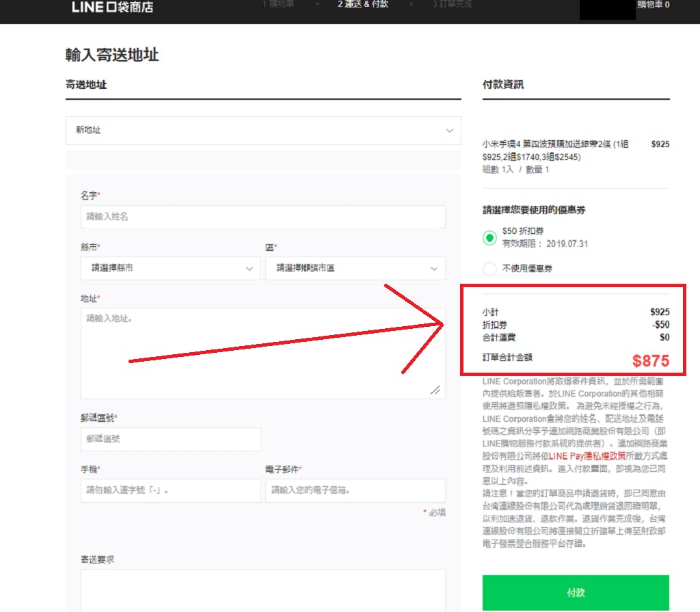Select the $50 折扣券 coupon radio
700x612 pixels.
pos(489,238)
